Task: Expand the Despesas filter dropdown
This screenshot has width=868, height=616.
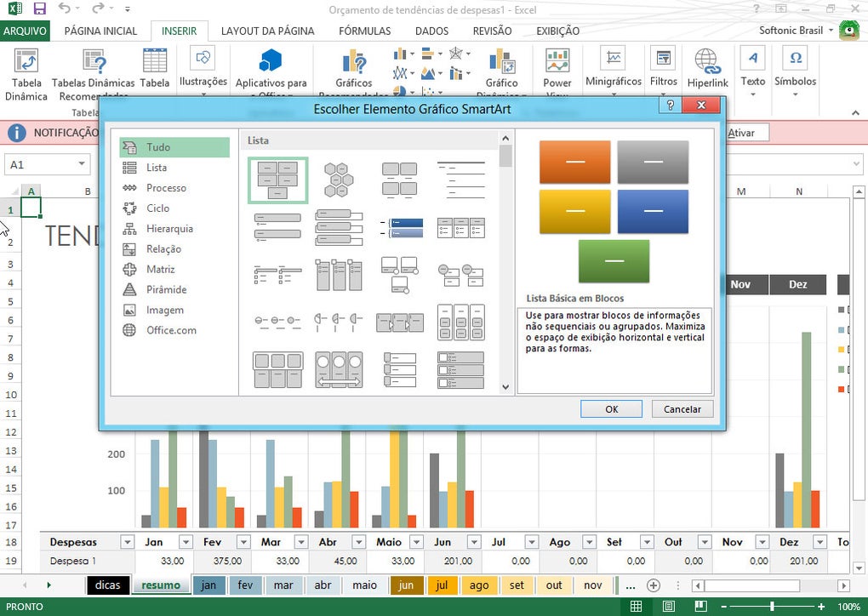Action: (x=127, y=542)
